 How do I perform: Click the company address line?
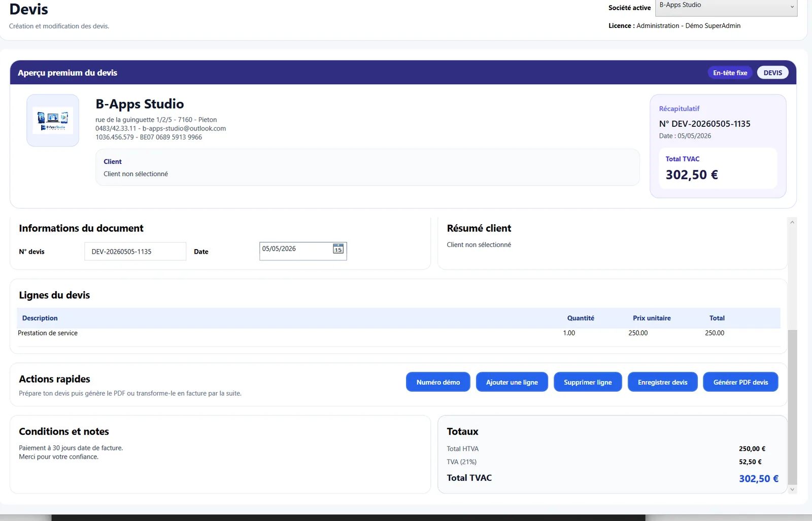click(156, 120)
